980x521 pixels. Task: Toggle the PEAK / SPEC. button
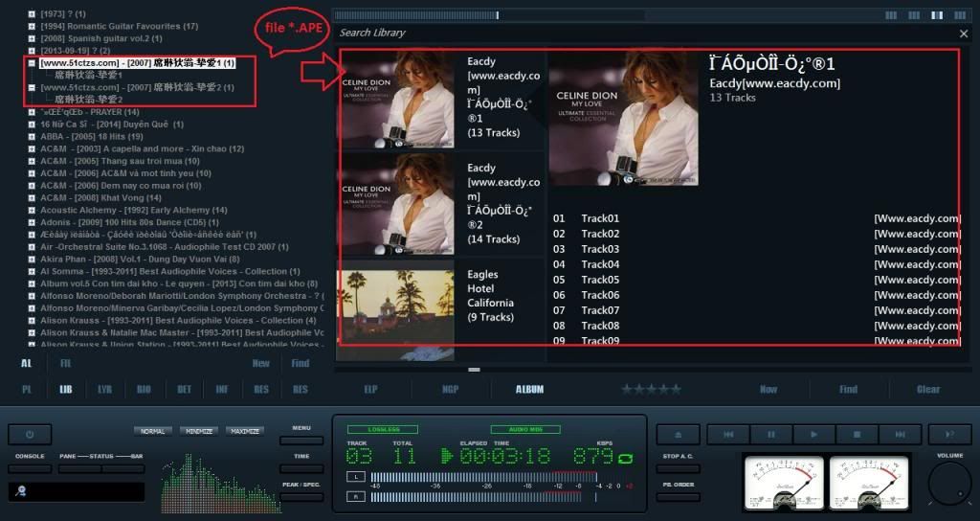point(301,497)
